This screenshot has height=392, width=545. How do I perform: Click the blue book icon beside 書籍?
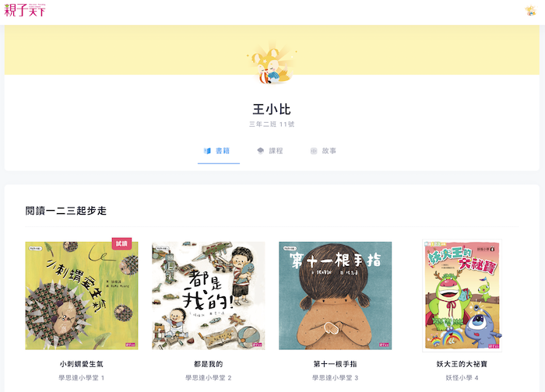click(x=207, y=151)
